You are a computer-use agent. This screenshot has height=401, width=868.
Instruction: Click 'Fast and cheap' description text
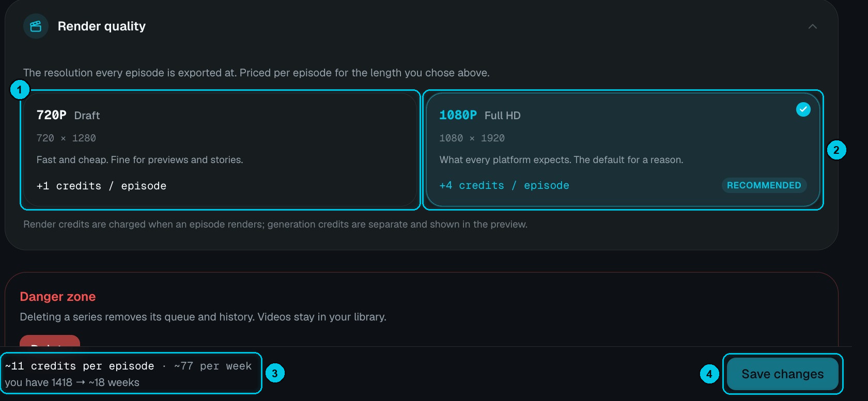tap(140, 160)
